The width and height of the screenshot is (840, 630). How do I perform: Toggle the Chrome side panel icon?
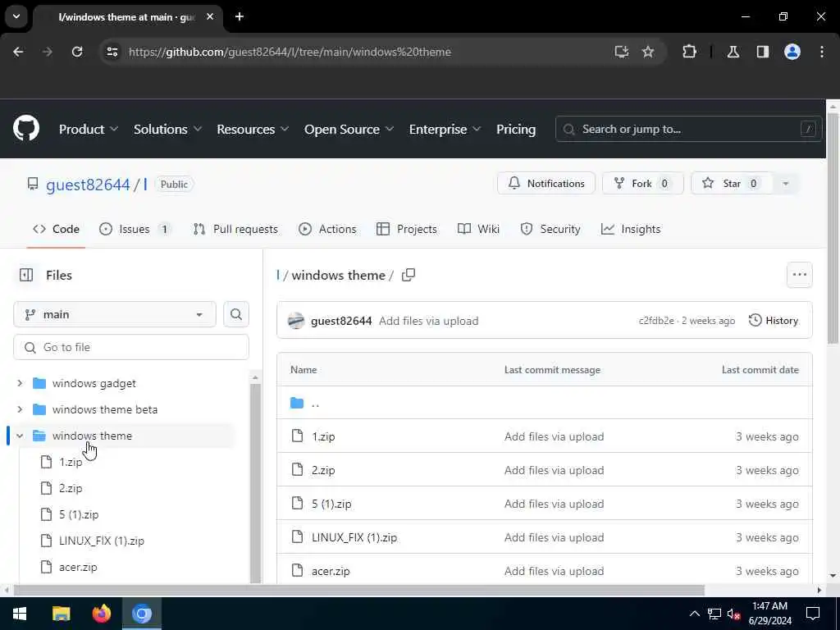(763, 52)
